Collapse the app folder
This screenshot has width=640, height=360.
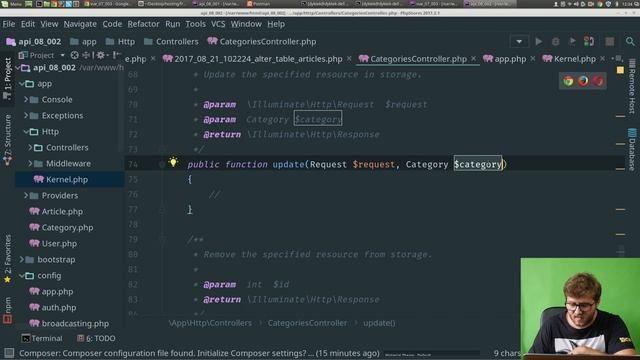tap(21, 84)
